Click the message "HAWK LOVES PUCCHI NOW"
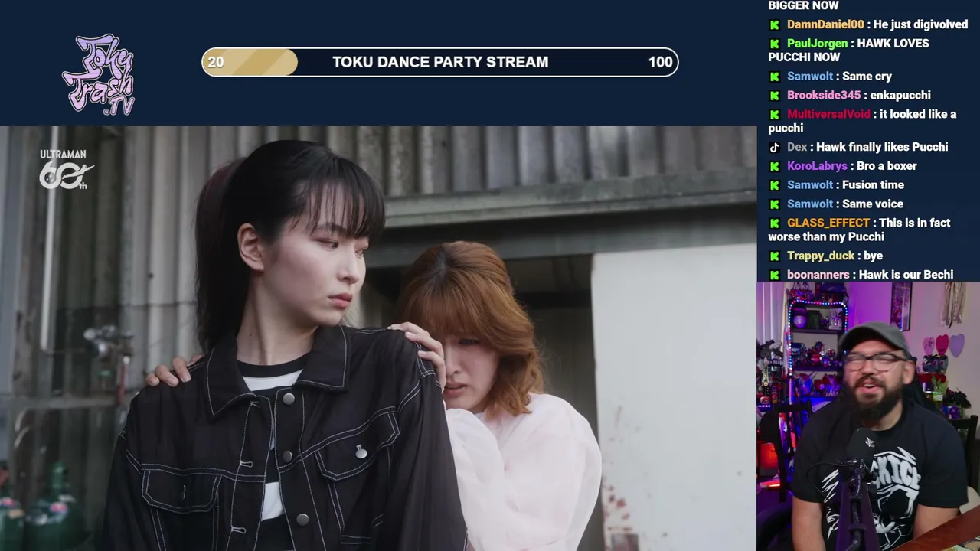 pos(848,51)
